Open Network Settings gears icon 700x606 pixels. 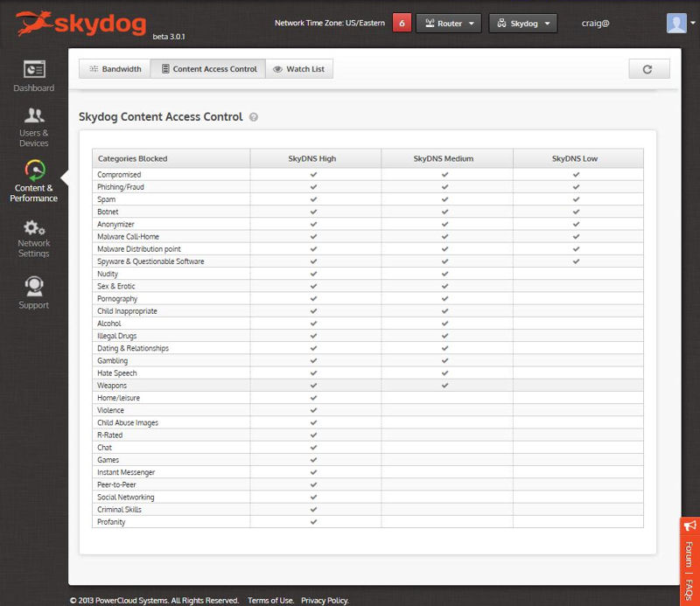(34, 228)
